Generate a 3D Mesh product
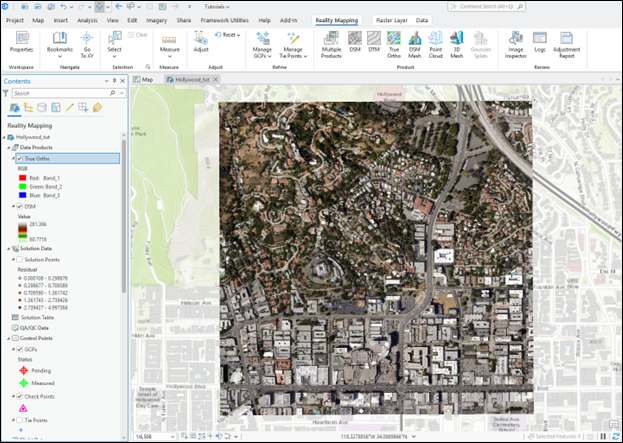Image resolution: width=623 pixels, height=443 pixels. (x=457, y=44)
